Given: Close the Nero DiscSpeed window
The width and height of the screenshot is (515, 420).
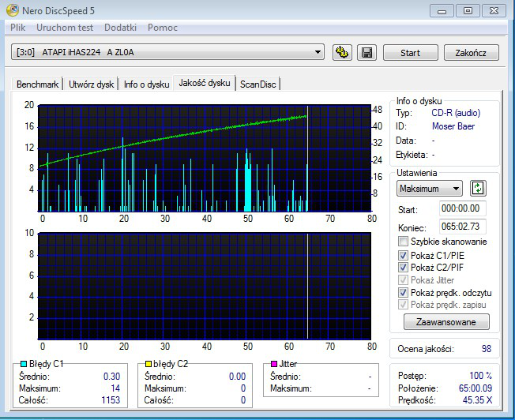Looking at the screenshot, I should pyautogui.click(x=494, y=11).
